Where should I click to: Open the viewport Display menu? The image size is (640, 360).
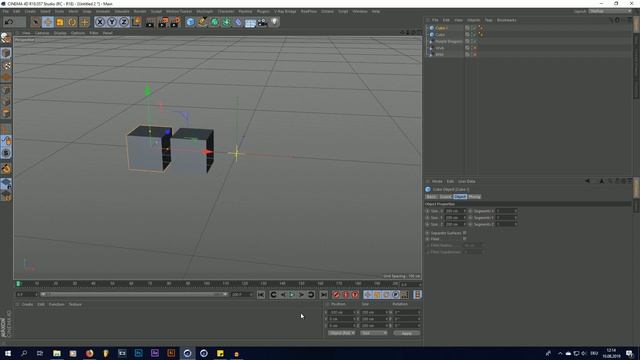(60, 33)
